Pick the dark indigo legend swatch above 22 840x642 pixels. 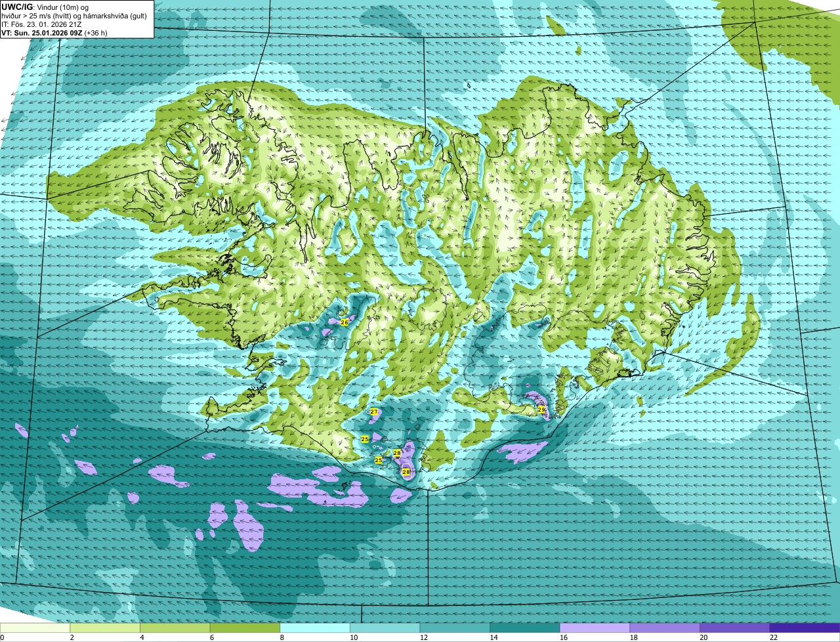click(805, 628)
